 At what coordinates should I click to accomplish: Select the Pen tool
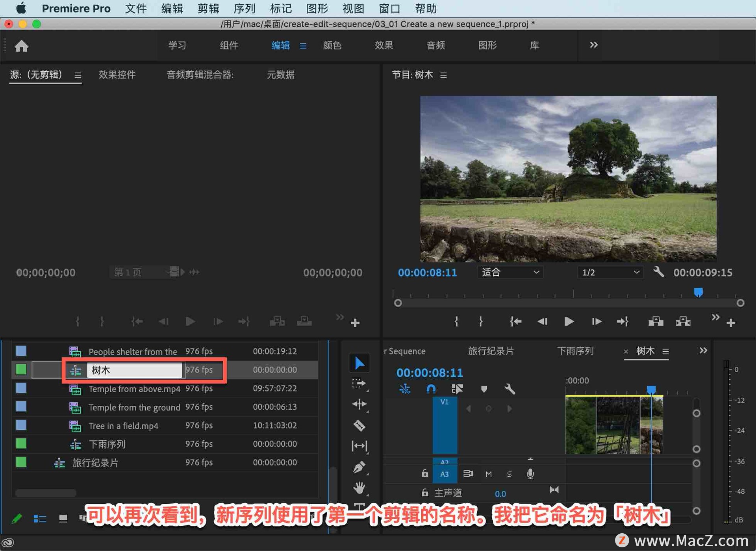pos(359,467)
